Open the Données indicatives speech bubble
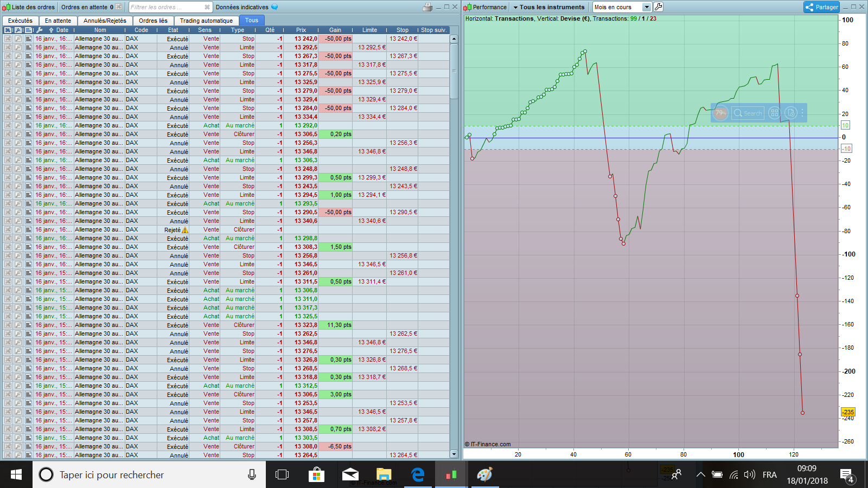The width and height of the screenshot is (868, 488). 275,7
